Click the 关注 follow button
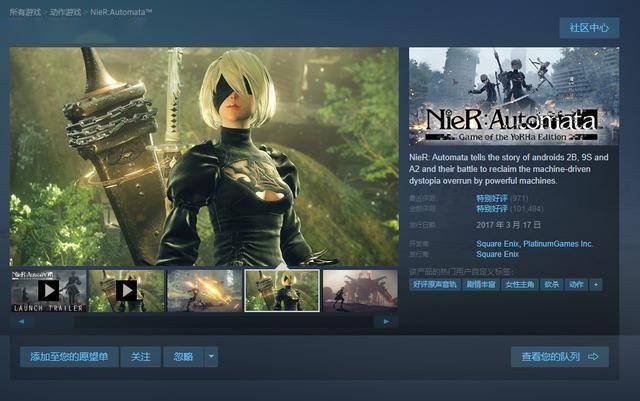 [x=141, y=357]
